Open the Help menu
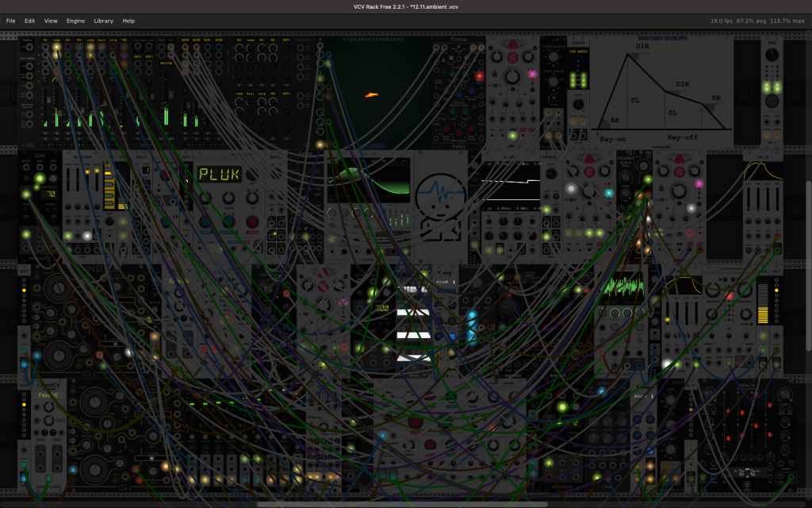Image resolution: width=812 pixels, height=508 pixels. click(128, 21)
